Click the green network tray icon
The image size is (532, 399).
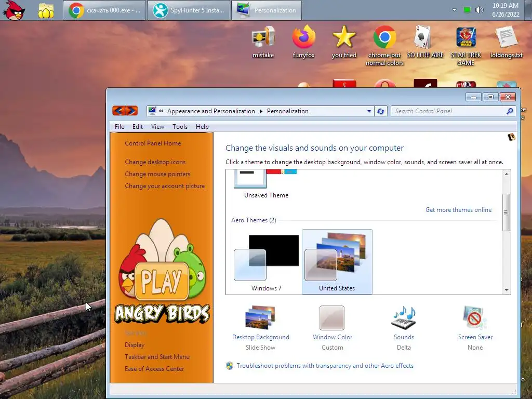[467, 10]
